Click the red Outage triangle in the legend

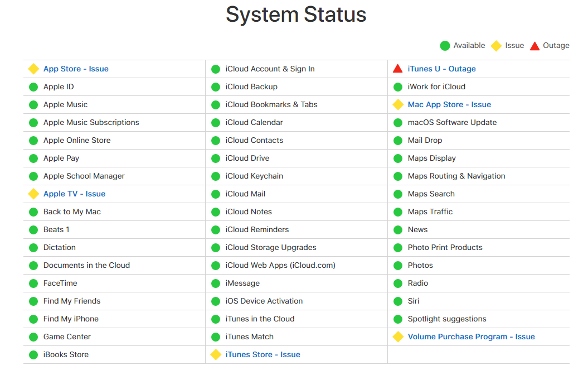(534, 46)
